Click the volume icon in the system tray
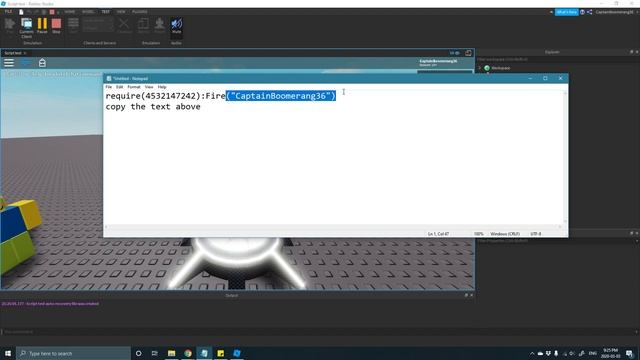This screenshot has height=360, width=640. (572, 353)
